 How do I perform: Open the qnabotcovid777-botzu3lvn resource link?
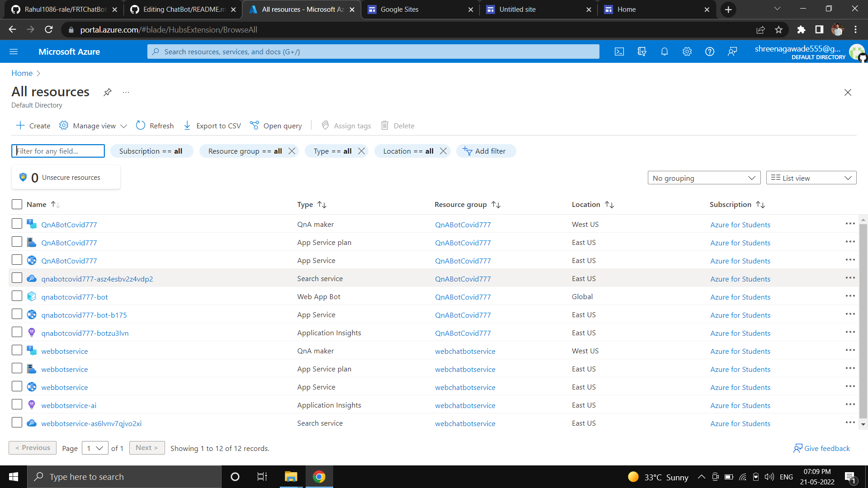(85, 333)
